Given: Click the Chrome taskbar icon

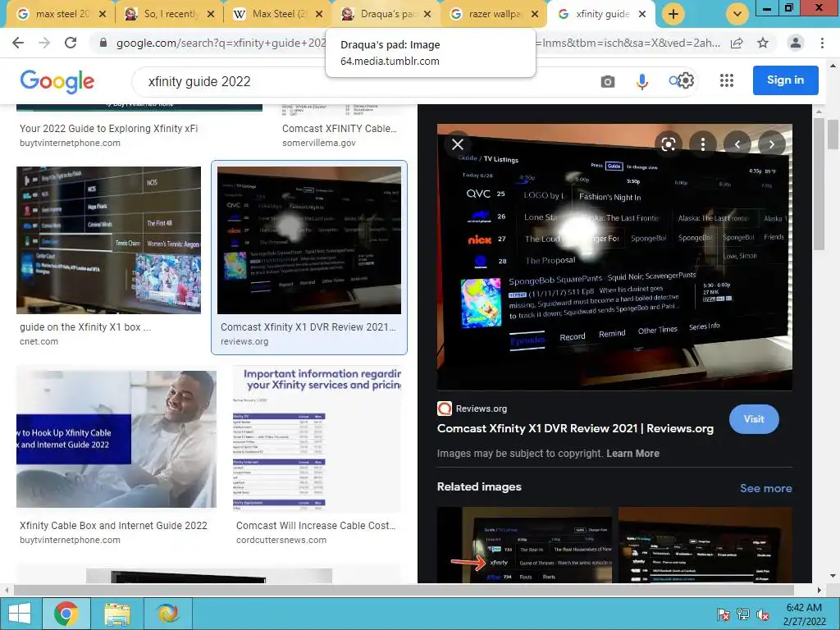Looking at the screenshot, I should coord(66,614).
